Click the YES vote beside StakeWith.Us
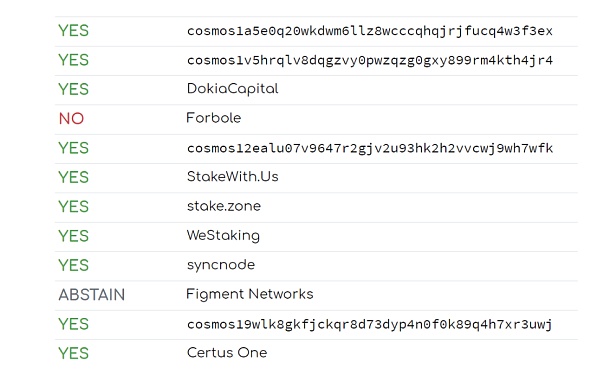This screenshot has width=600, height=378. [x=73, y=177]
